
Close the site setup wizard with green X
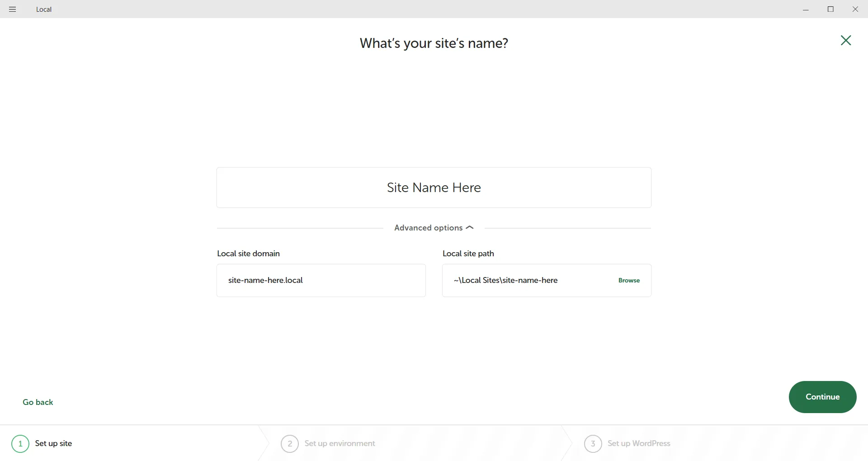coord(846,41)
